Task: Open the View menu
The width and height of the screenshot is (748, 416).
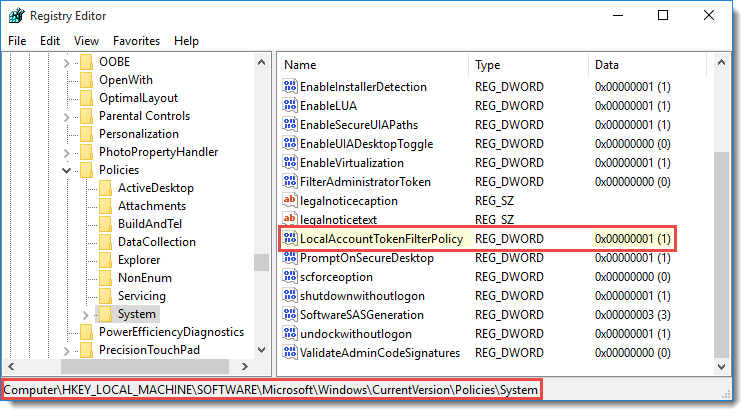Action: (86, 41)
